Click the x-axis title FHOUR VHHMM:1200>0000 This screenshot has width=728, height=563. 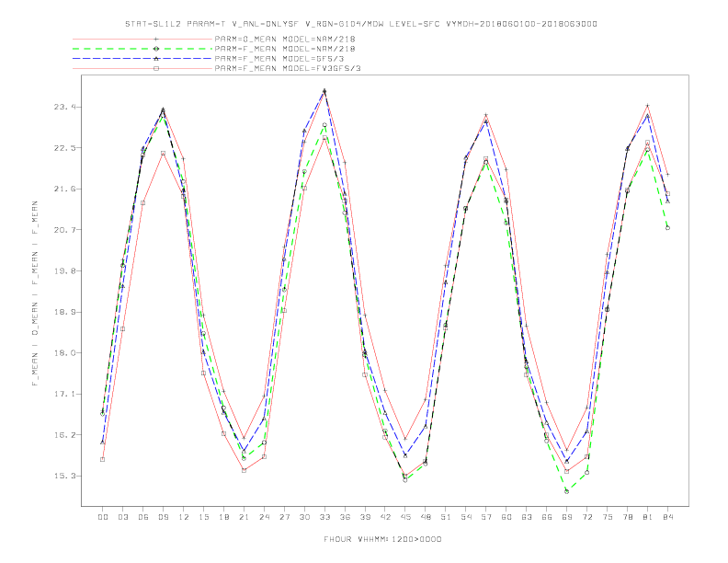pos(382,539)
